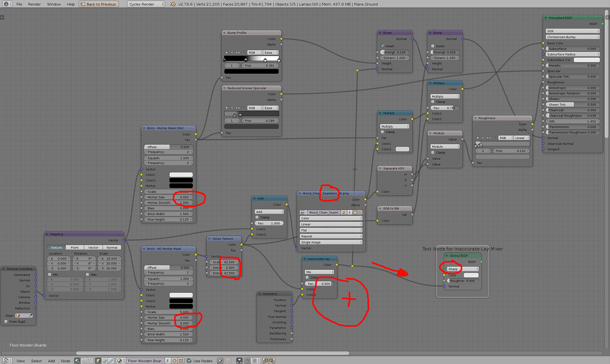610x364 pixels.
Task: Enable From Dupli in Texture Coordinate node
Action: click(6, 322)
